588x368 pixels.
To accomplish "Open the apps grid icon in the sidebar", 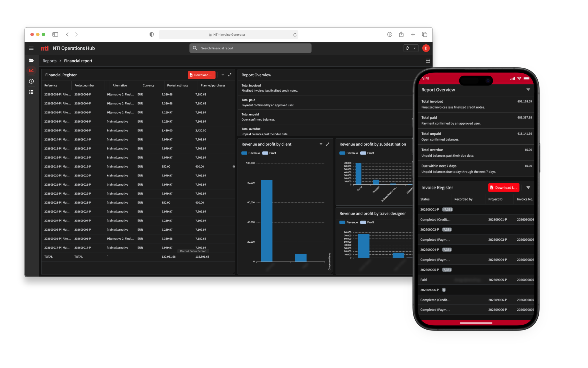I will [x=31, y=92].
